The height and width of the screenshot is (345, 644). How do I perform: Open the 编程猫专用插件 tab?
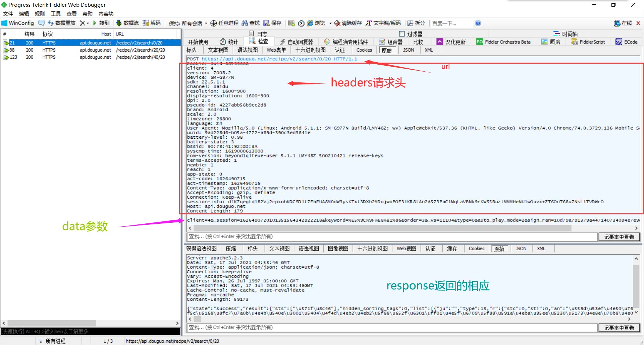(x=346, y=42)
